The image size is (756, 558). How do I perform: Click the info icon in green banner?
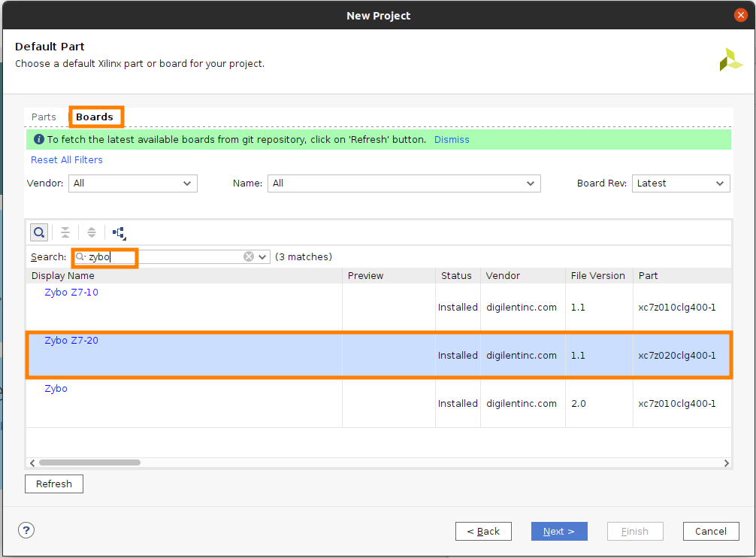click(38, 139)
